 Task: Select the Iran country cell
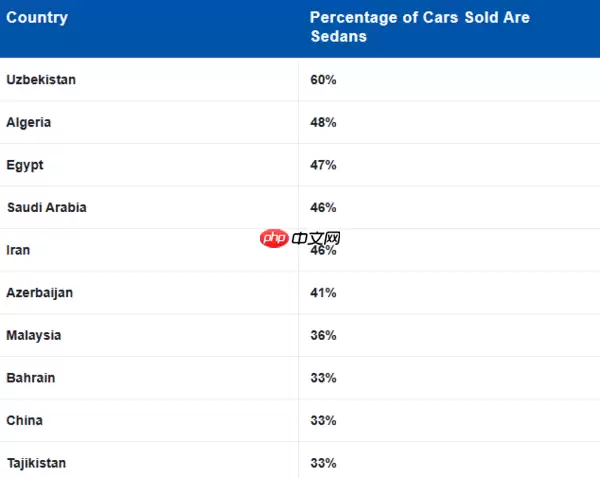(18, 250)
